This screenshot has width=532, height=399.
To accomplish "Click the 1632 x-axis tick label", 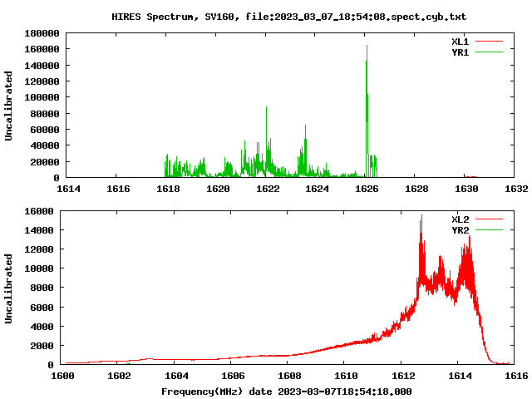I will point(516,189).
